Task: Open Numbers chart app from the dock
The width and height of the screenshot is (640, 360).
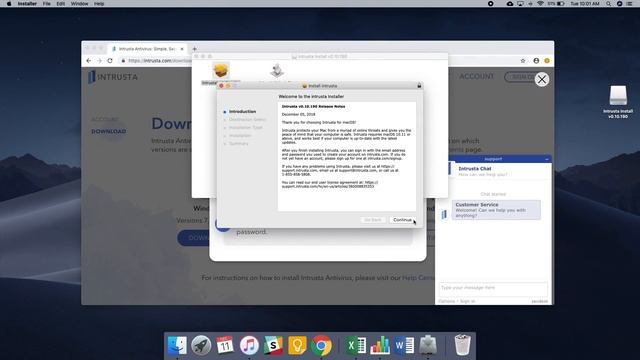Action: click(x=380, y=346)
